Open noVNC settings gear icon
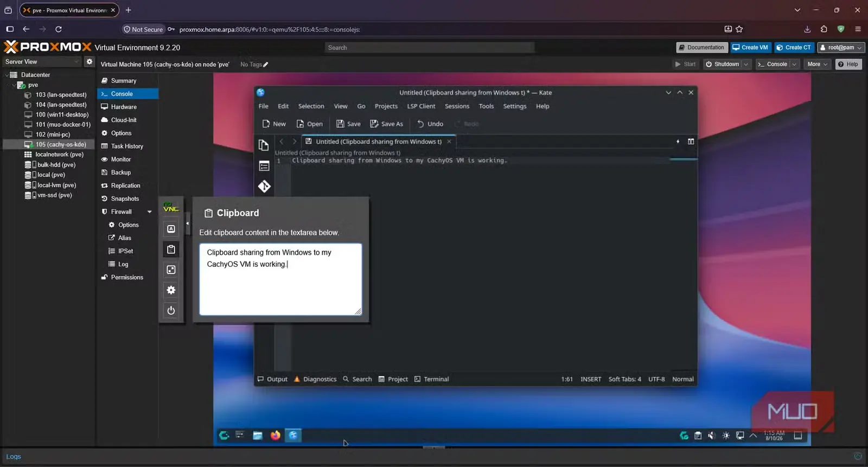 pos(171,290)
